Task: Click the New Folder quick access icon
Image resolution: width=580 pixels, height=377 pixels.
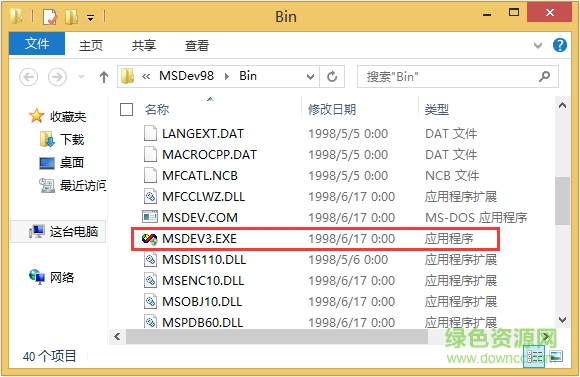Action: [x=71, y=17]
